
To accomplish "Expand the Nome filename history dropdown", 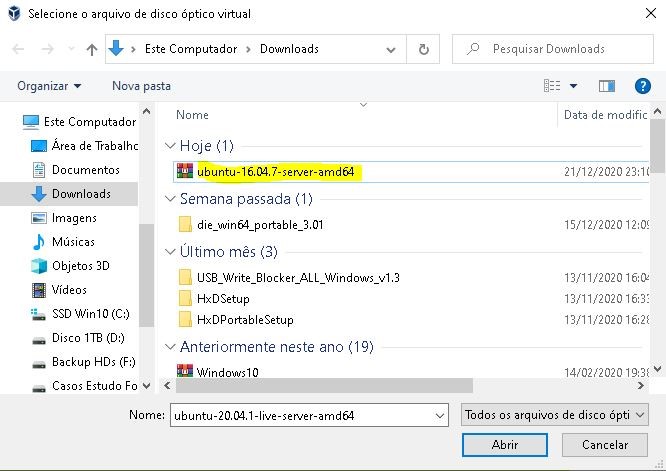I will [x=440, y=415].
